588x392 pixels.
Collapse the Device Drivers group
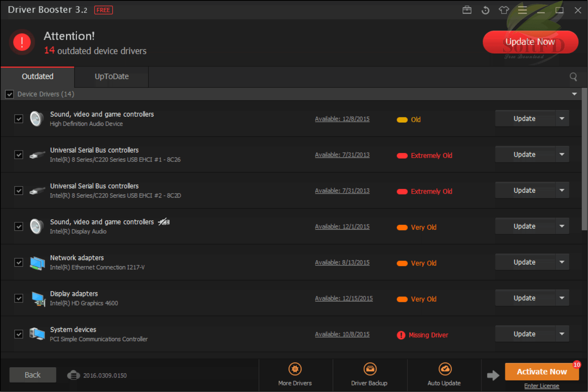[x=574, y=94]
